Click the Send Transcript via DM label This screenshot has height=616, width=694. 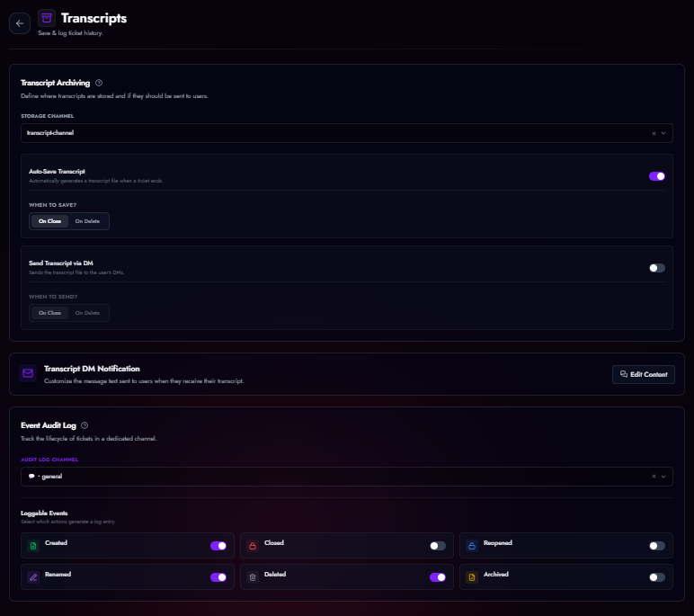[61, 263]
